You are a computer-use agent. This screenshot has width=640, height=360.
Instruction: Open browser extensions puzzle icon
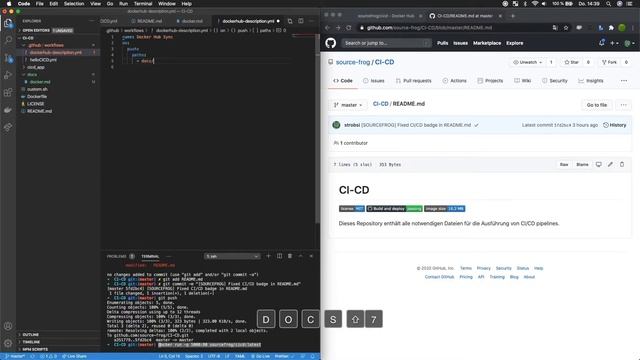(611, 28)
